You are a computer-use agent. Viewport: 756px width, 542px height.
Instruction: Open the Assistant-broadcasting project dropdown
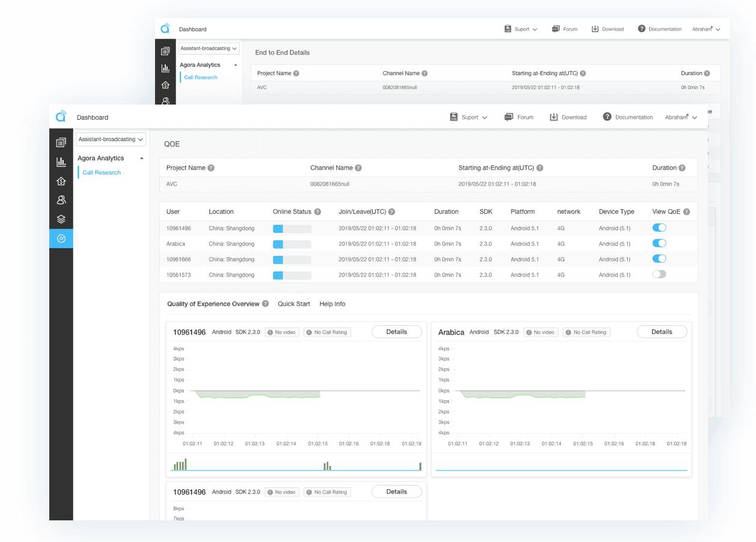[111, 139]
